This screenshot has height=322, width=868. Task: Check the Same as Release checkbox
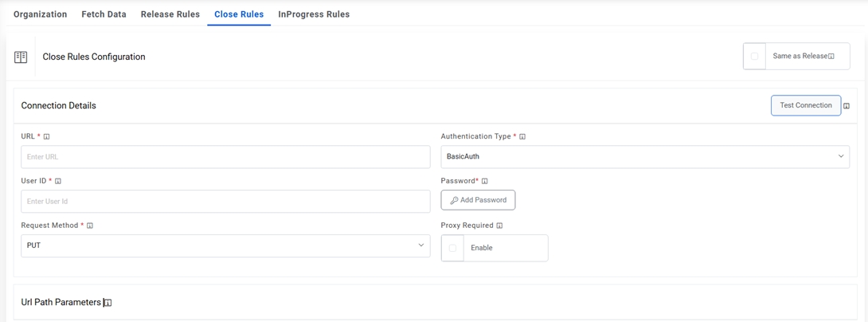tap(754, 57)
